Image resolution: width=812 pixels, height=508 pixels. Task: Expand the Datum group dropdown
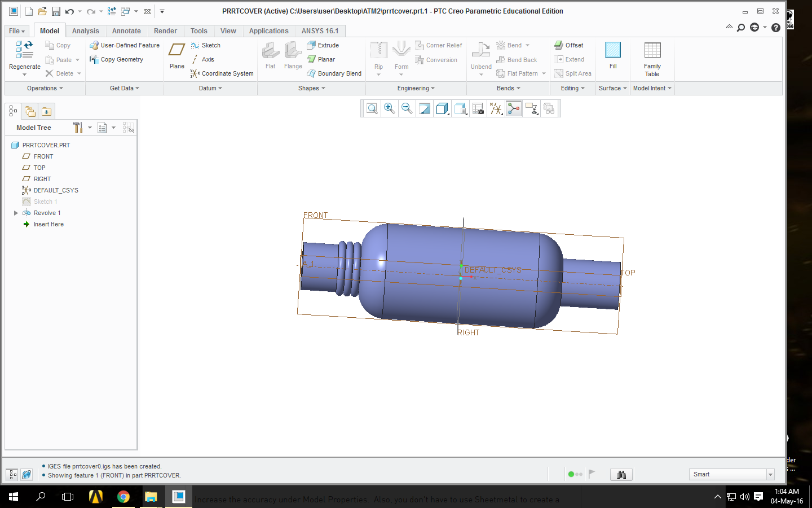pyautogui.click(x=211, y=88)
